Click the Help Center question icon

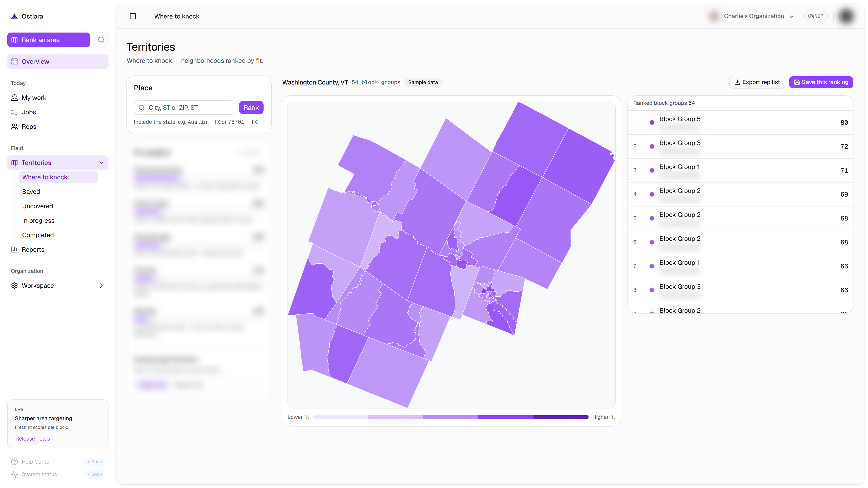pos(14,462)
